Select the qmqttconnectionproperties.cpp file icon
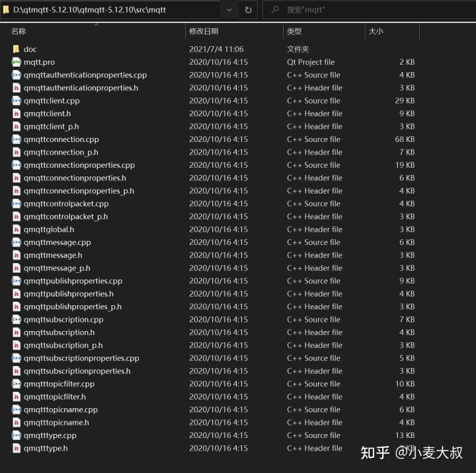Screen dimensions: 476x473 tap(16, 165)
